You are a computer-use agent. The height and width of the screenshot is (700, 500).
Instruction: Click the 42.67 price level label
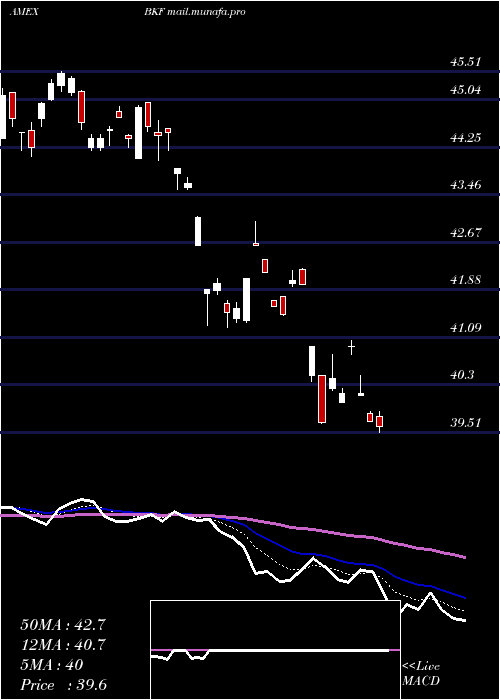coord(466,233)
